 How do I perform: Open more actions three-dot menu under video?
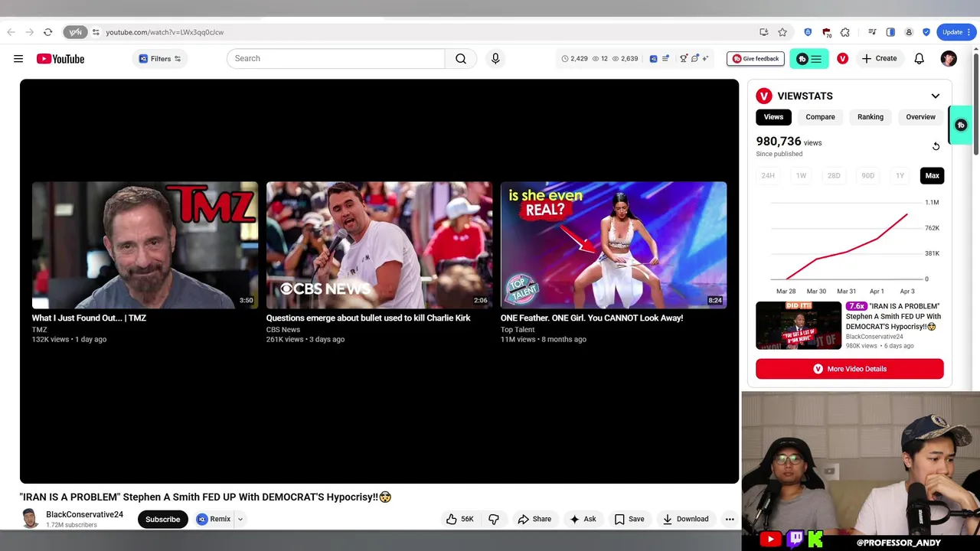click(x=730, y=520)
